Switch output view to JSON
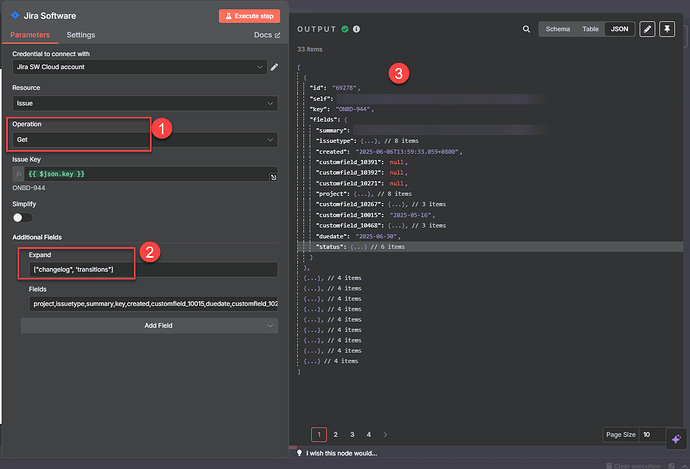690x469 pixels. [619, 29]
